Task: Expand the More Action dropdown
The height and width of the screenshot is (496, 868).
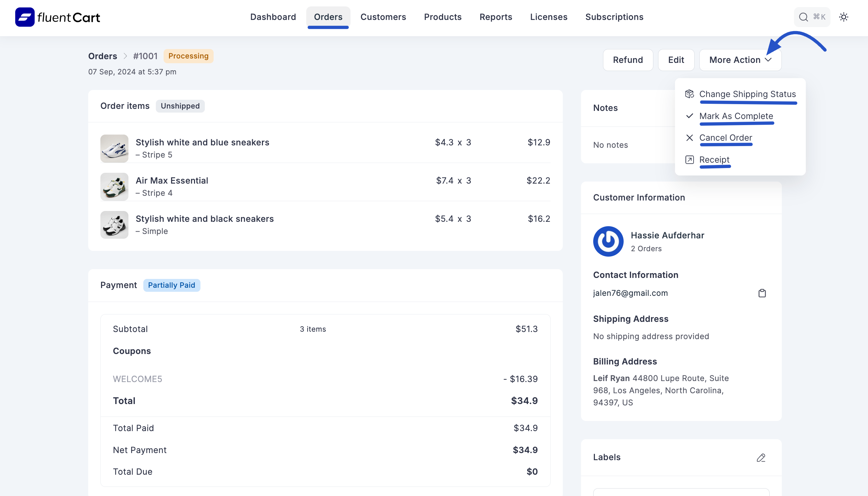Action: (x=740, y=60)
